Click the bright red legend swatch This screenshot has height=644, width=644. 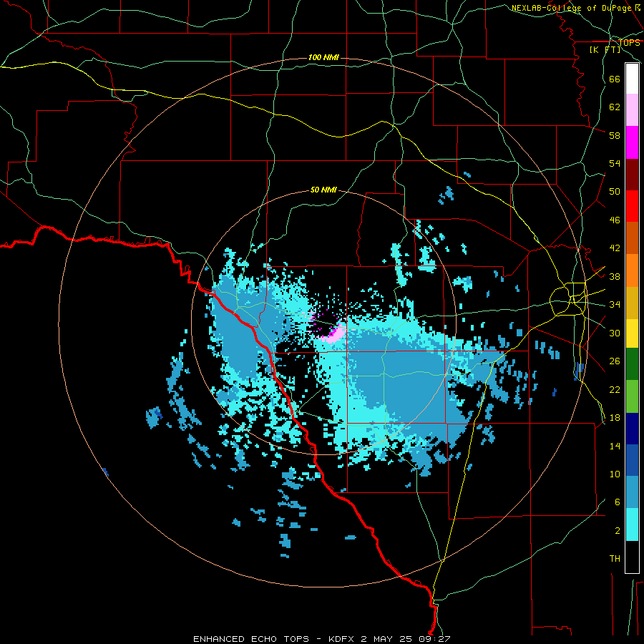[632, 206]
